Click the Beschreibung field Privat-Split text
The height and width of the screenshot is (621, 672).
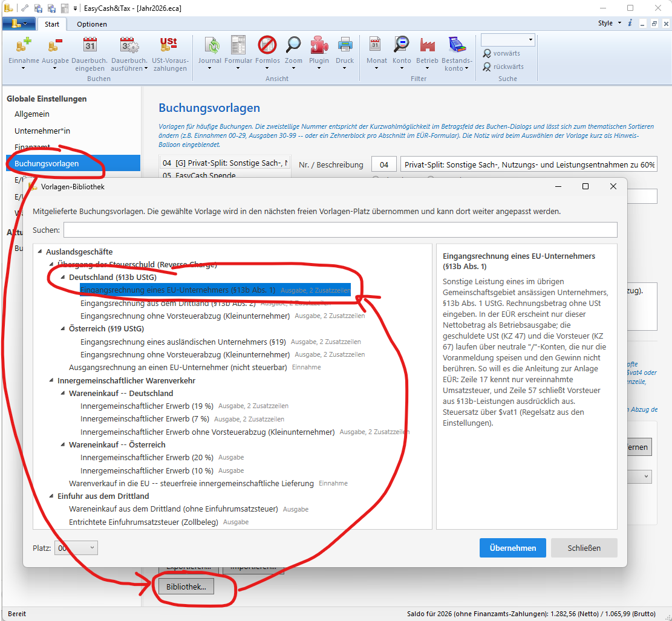point(529,164)
